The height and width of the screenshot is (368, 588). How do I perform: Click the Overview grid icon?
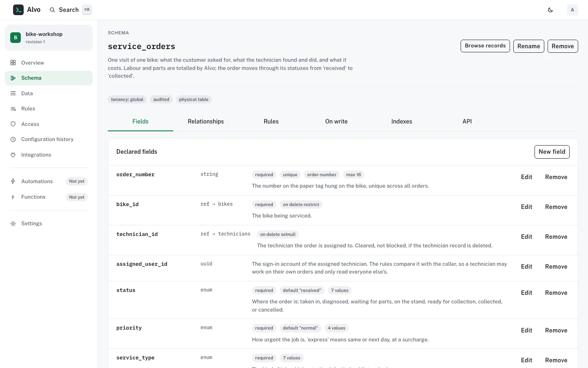coord(13,63)
